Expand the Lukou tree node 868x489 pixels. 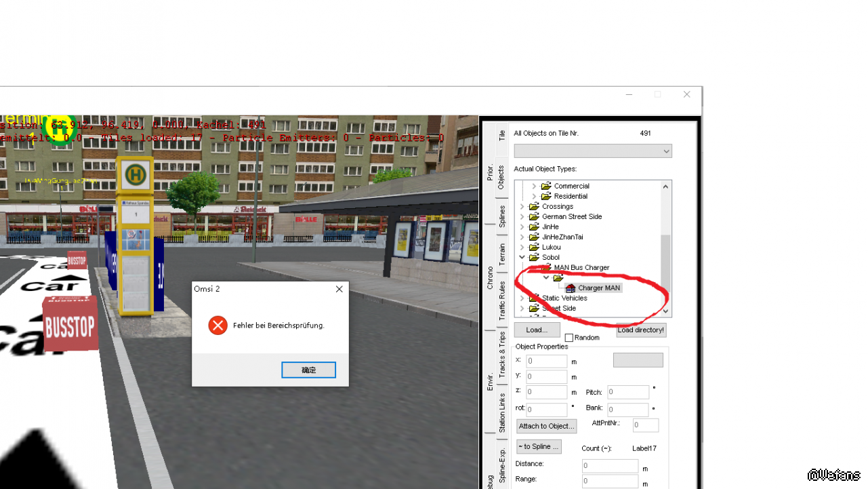pos(522,247)
